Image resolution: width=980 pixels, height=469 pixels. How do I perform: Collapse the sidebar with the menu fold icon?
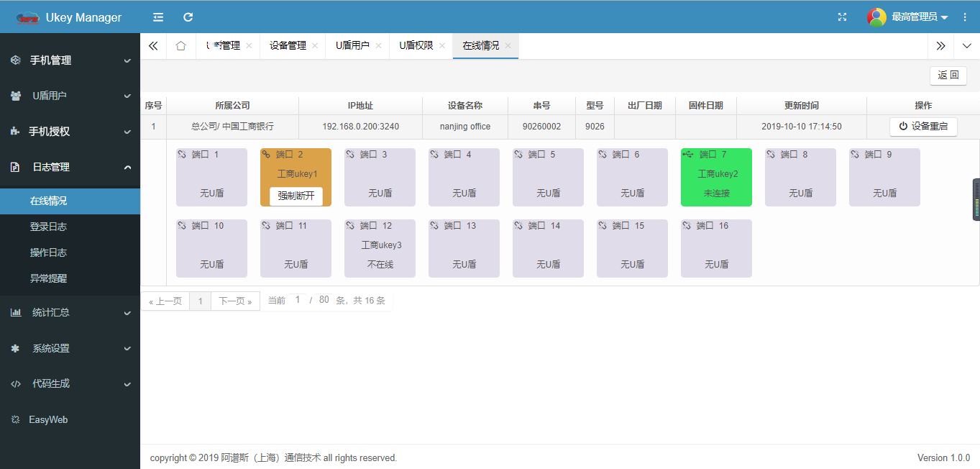[x=158, y=17]
